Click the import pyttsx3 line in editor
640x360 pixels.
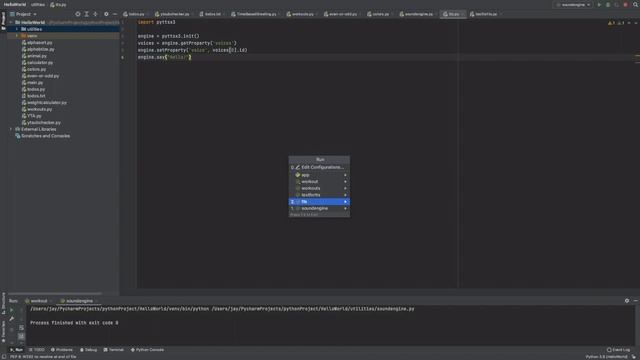tap(156, 22)
